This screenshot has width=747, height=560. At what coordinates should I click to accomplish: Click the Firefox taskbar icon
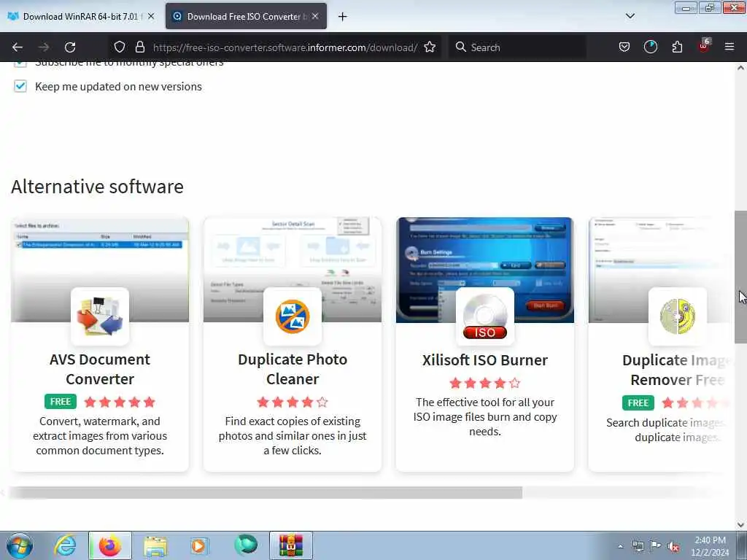point(110,545)
